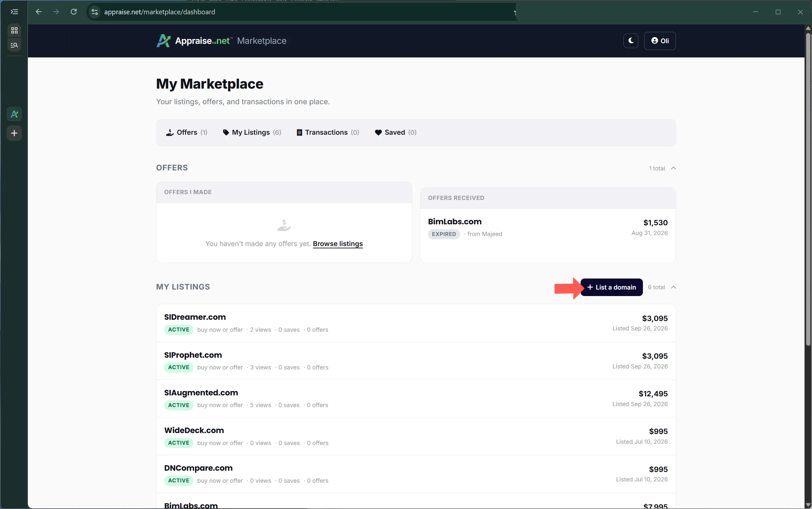Switch to the Transactions tab
The height and width of the screenshot is (509, 812).
328,132
